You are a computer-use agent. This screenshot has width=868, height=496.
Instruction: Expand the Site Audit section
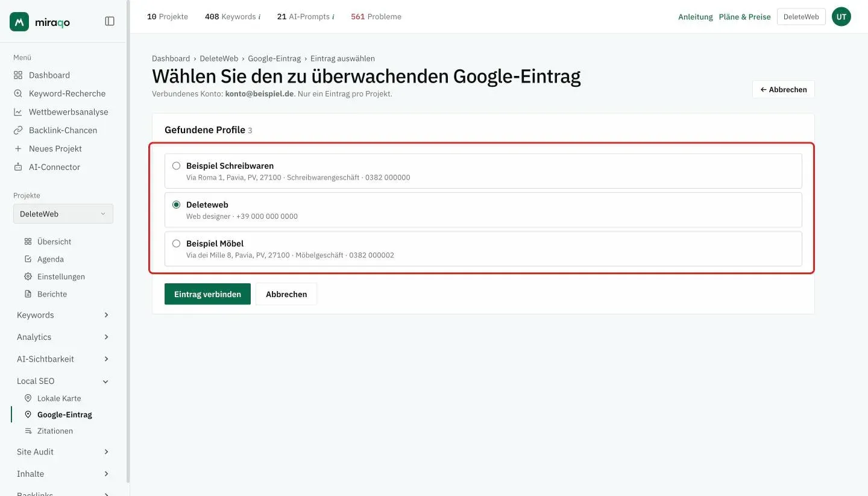63,452
